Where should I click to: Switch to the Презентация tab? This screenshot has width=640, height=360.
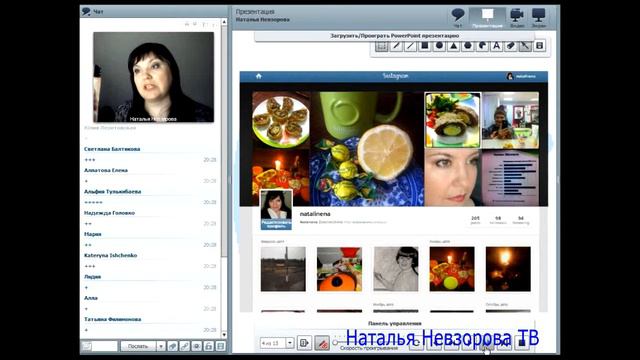pyautogui.click(x=487, y=18)
